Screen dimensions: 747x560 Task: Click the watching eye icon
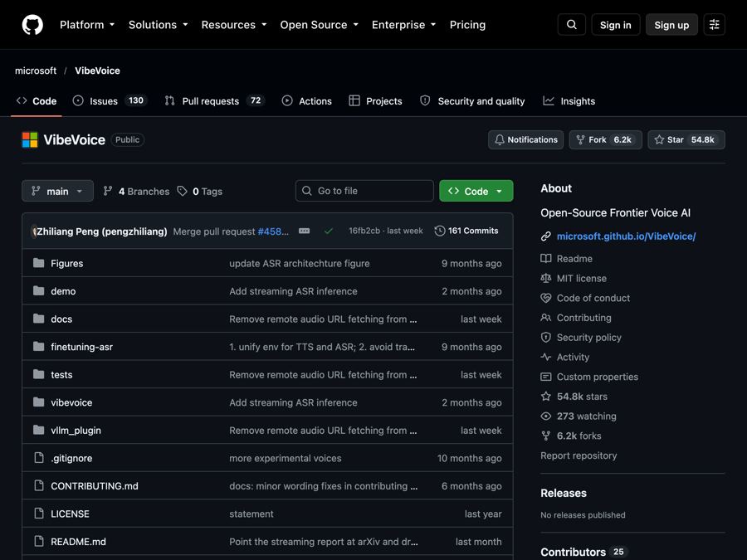(x=546, y=416)
